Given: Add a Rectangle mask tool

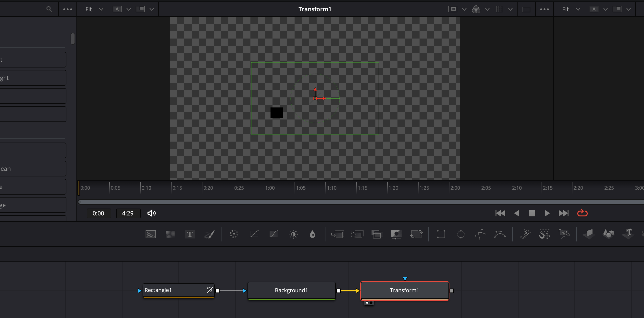Looking at the screenshot, I should coord(441,234).
